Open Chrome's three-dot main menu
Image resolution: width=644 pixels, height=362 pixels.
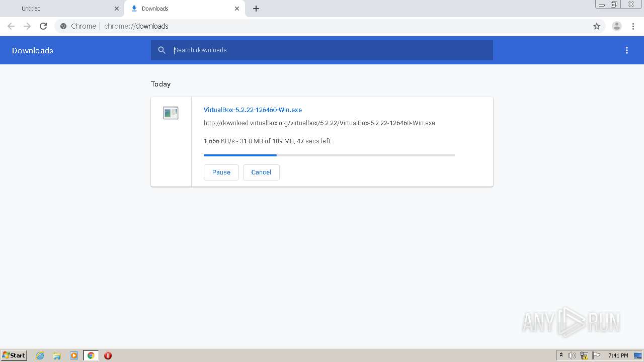[x=633, y=26]
